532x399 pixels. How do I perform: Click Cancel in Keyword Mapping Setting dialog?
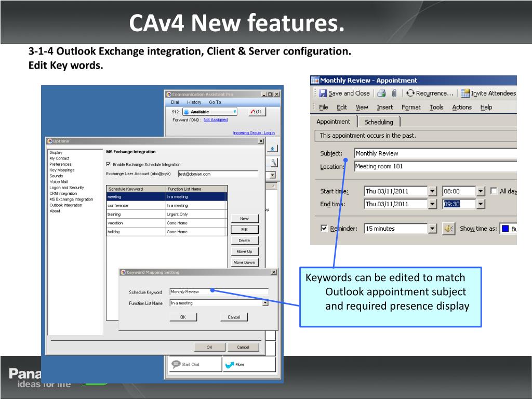(234, 317)
